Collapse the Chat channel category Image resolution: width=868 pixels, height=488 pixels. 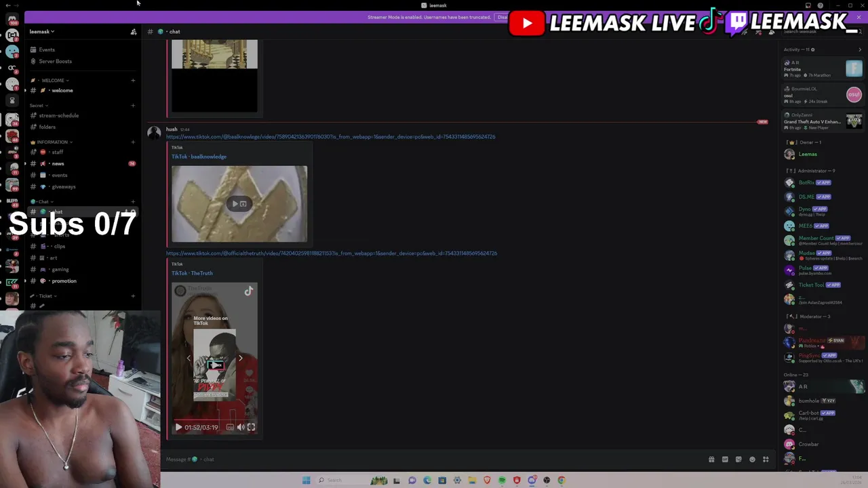42,201
